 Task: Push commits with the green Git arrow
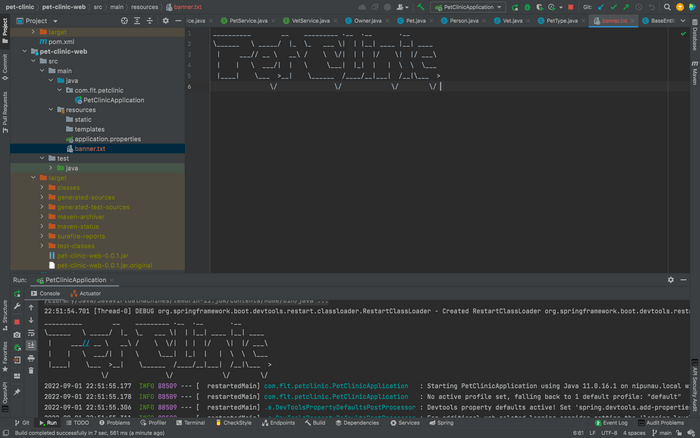(626, 7)
